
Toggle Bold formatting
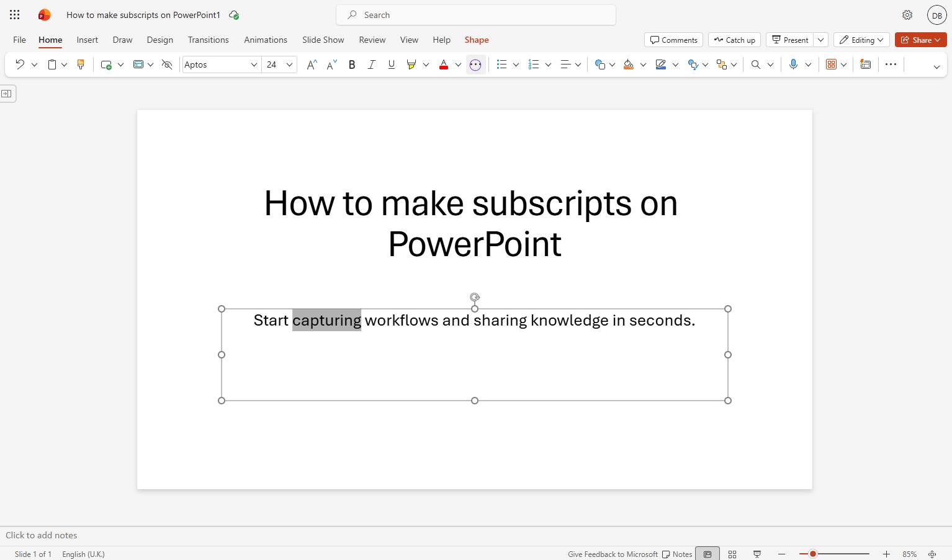tap(352, 64)
